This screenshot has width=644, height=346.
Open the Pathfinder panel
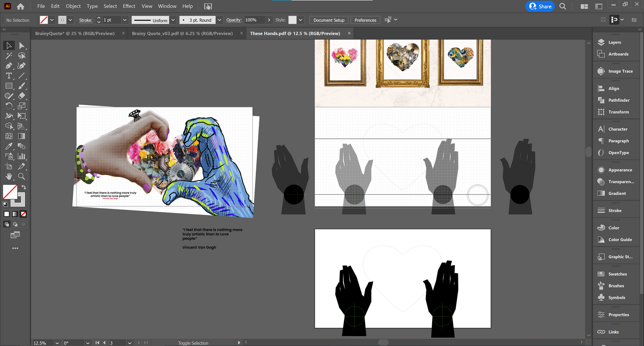click(619, 100)
